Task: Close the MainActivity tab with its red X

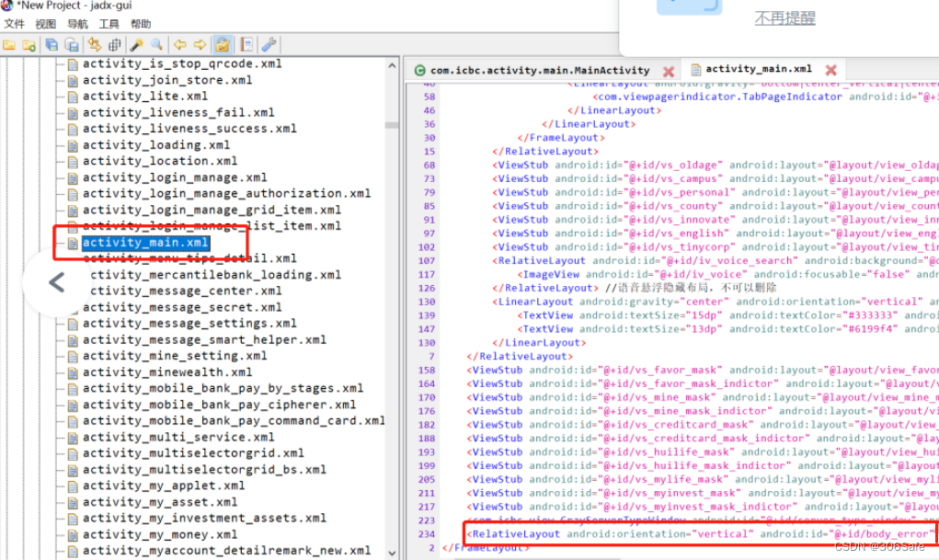Action: 669,72
